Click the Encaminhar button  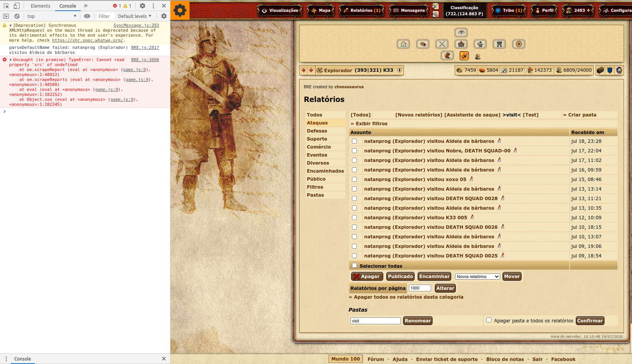point(434,277)
